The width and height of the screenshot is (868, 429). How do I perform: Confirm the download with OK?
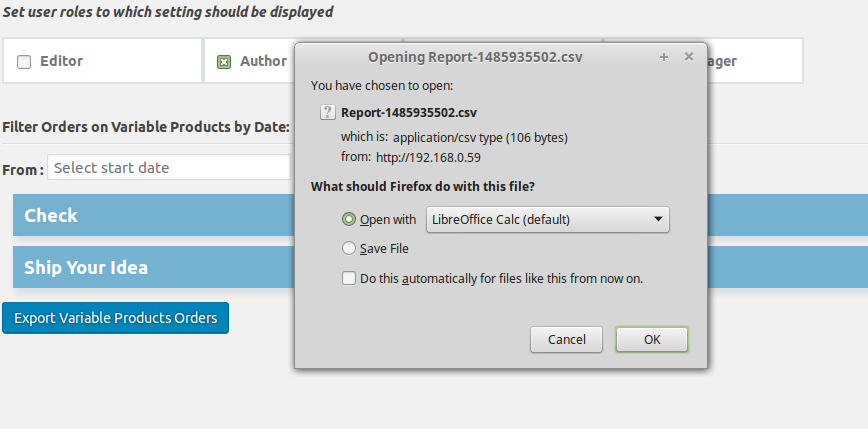[652, 339]
